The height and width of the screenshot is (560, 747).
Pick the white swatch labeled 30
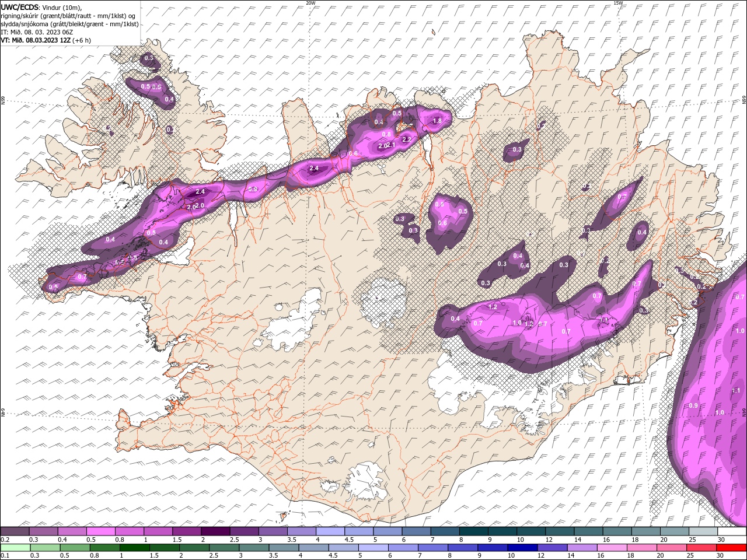click(x=731, y=531)
